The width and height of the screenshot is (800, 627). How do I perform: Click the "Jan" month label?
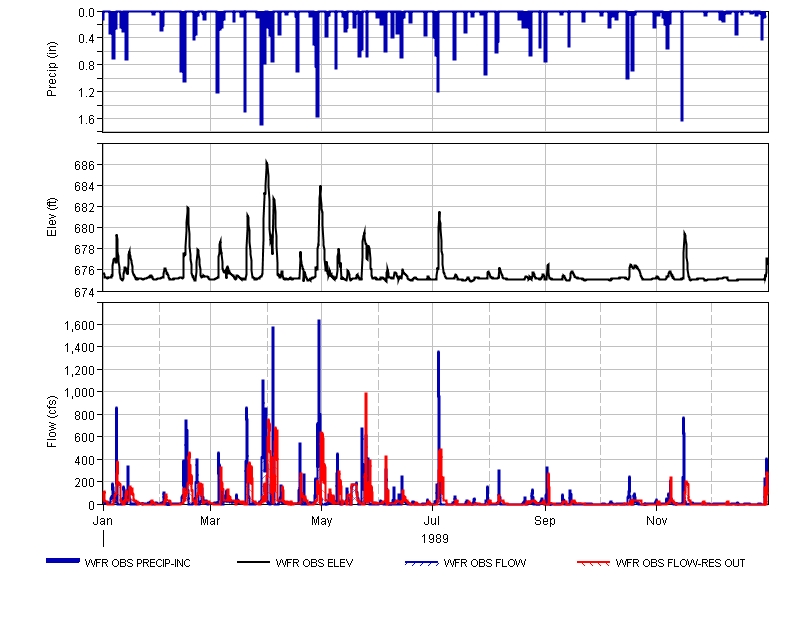103,521
